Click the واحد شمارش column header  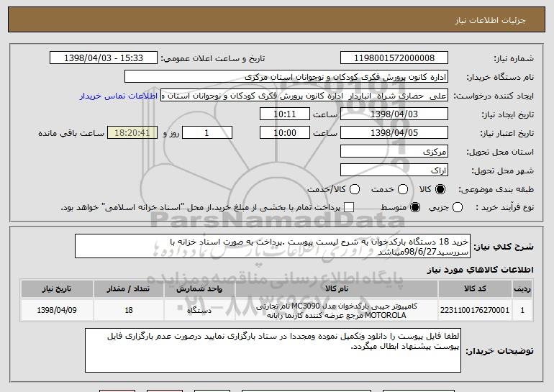pos(199,289)
